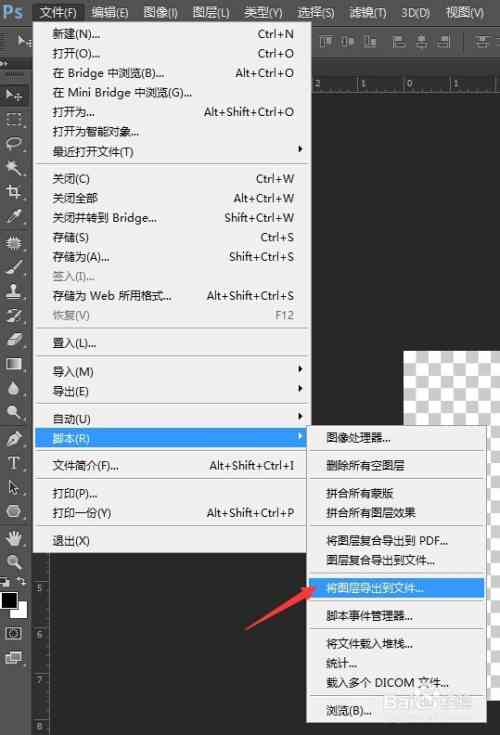Click the transparent checkerboard canvas
This screenshot has height=735, width=500.
(451, 388)
